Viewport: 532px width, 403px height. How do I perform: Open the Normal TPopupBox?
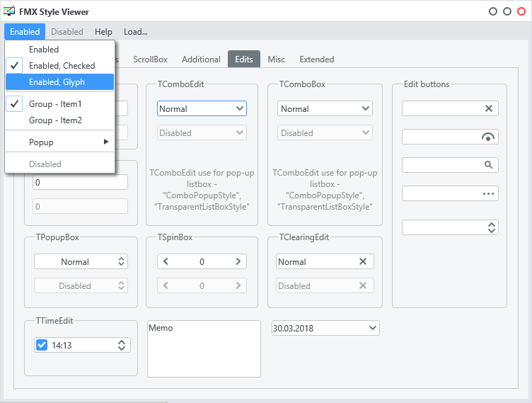click(81, 261)
